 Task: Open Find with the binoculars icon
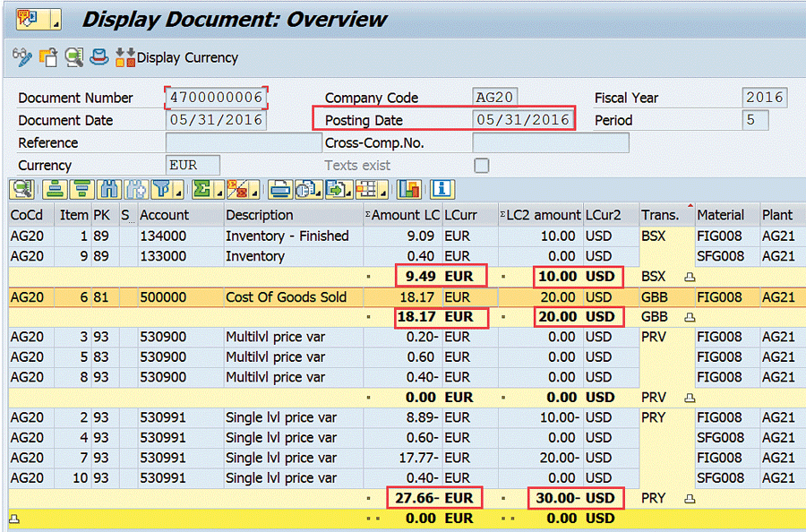click(110, 189)
